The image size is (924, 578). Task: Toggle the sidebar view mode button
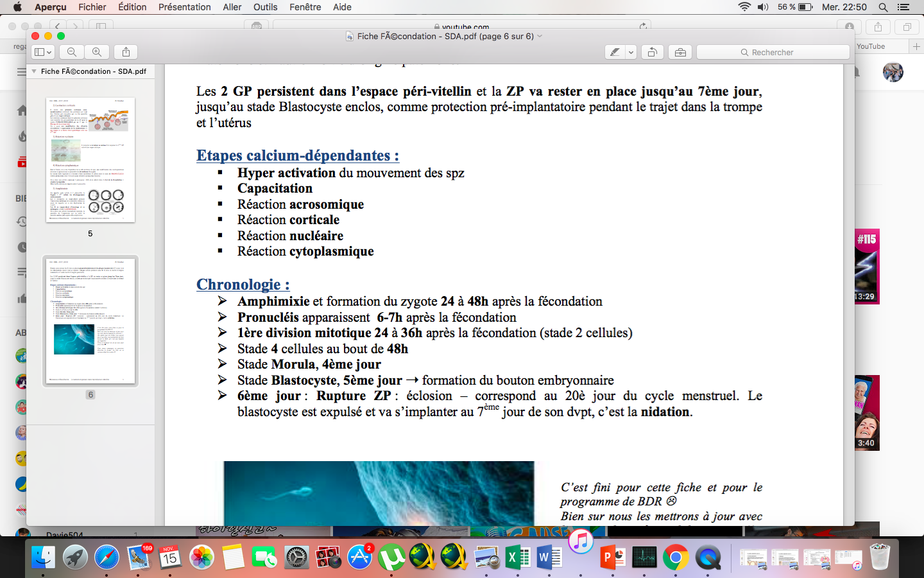[43, 52]
